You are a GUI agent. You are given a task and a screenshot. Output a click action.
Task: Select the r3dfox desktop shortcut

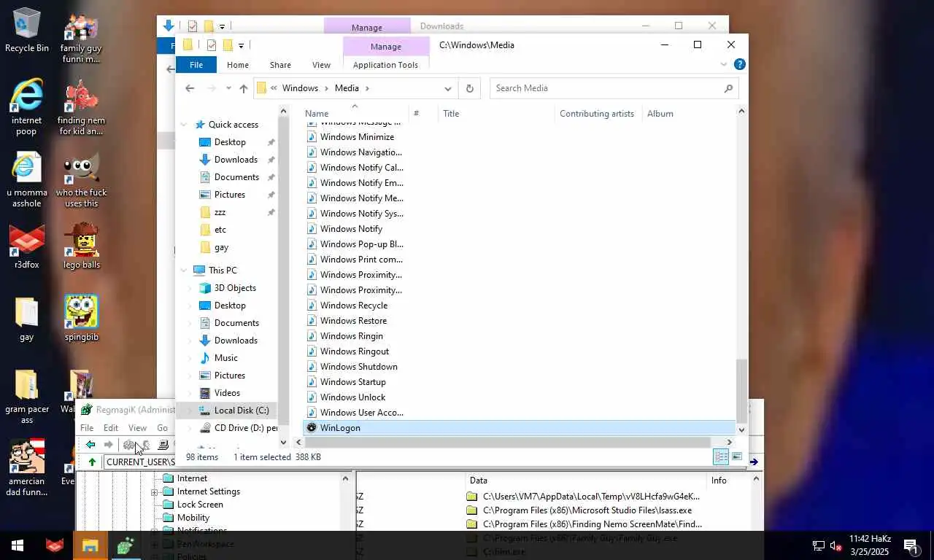pos(27,246)
